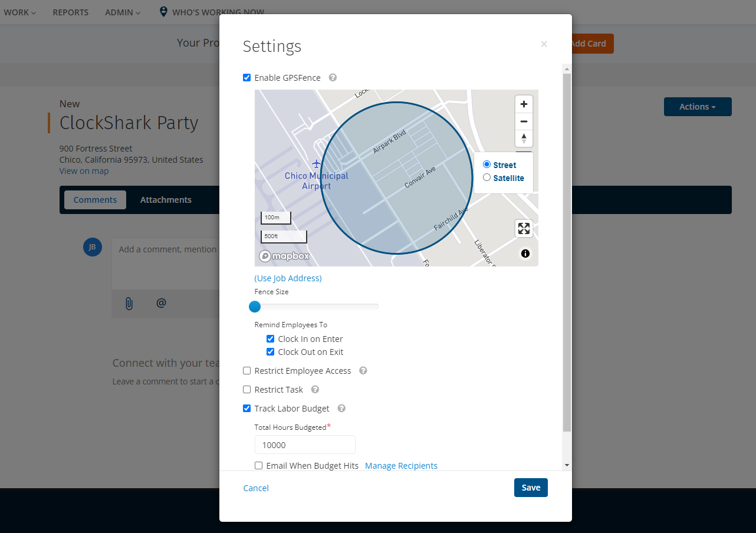Zoom in on the map
This screenshot has width=756, height=533.
click(x=524, y=104)
